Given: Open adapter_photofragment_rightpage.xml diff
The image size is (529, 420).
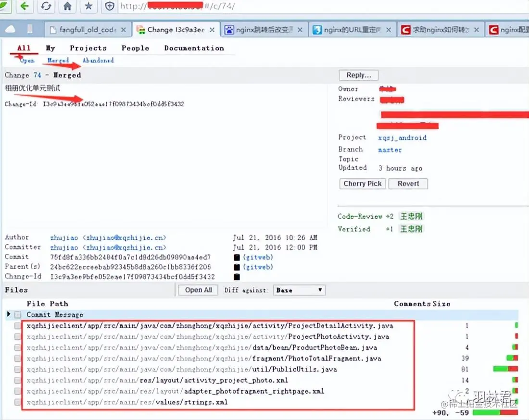Looking at the screenshot, I should tap(175, 391).
